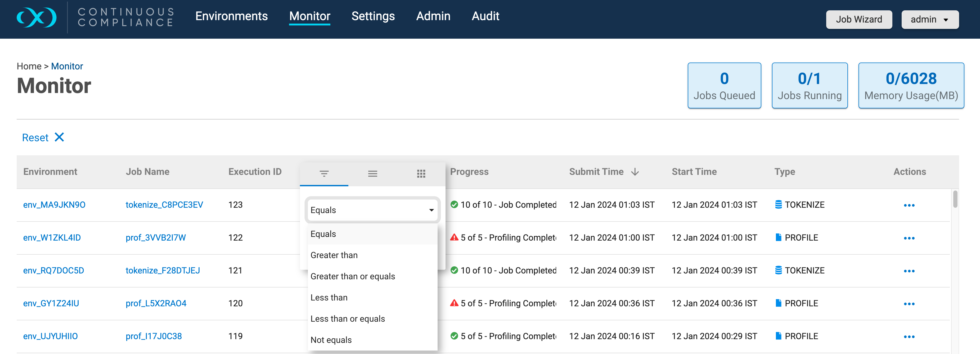Open job prof_I17J0C38 link

[154, 336]
